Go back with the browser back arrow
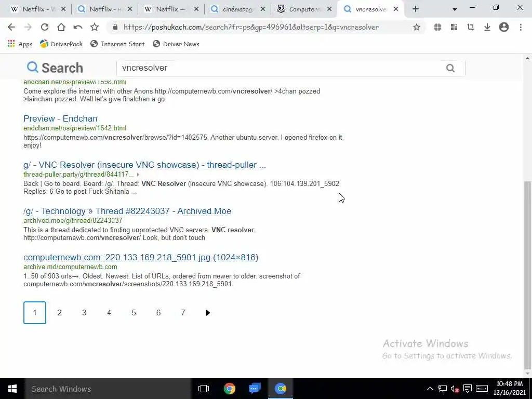The width and height of the screenshot is (532, 399). pos(11,27)
